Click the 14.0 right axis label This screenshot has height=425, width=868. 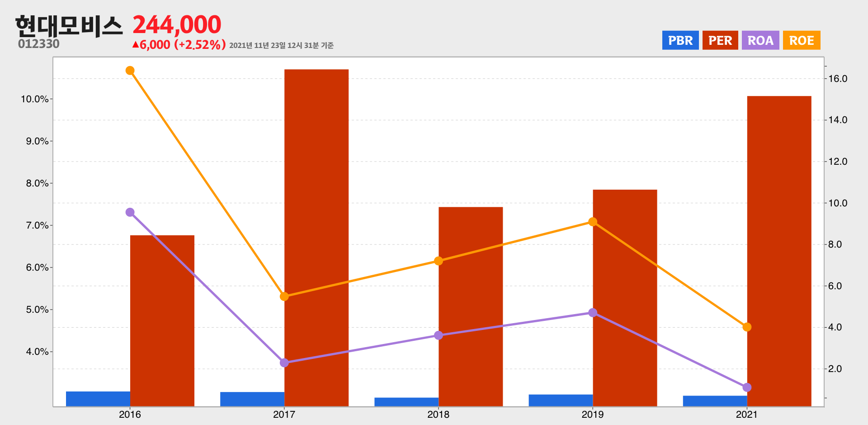click(838, 120)
